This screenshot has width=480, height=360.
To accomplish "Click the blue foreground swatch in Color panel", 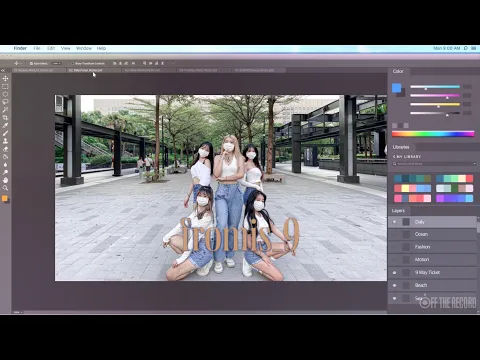I will (x=396, y=88).
